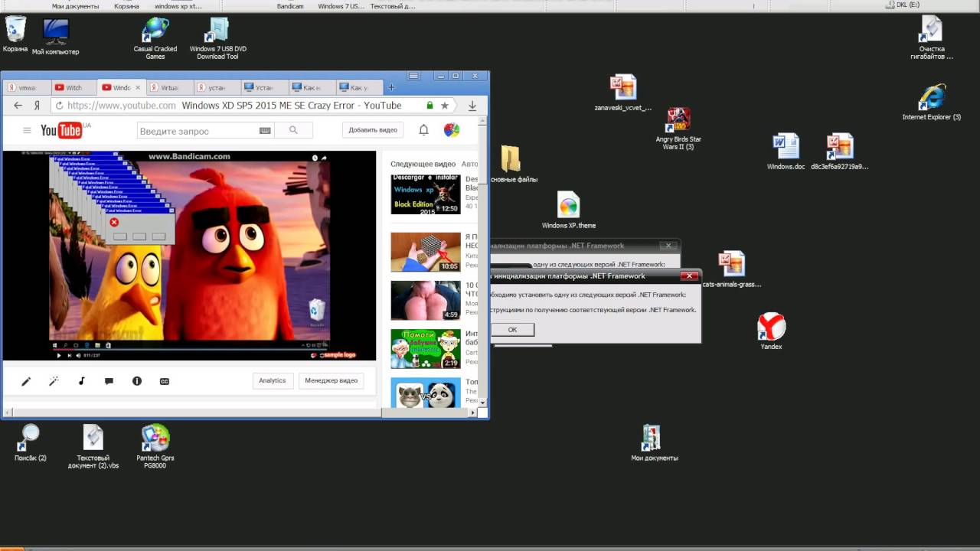The height and width of the screenshot is (551, 980).
Task: Open the CC subtitles icon
Action: pos(164,381)
